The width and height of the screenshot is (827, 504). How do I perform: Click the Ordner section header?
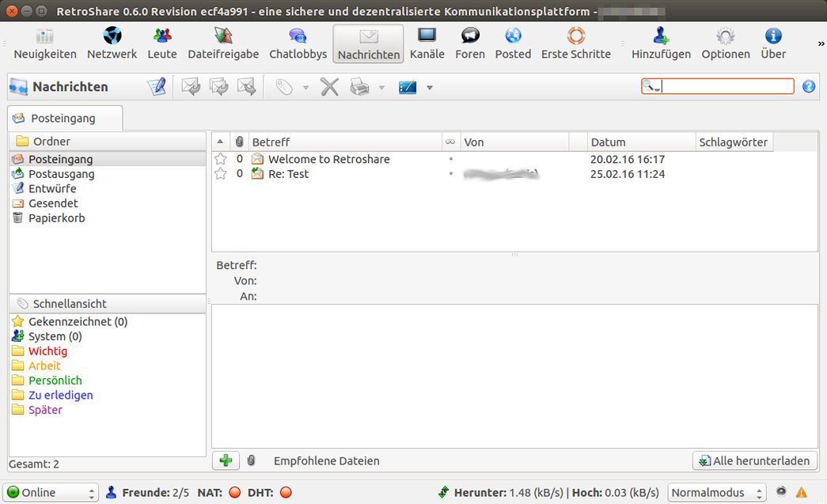(x=107, y=142)
